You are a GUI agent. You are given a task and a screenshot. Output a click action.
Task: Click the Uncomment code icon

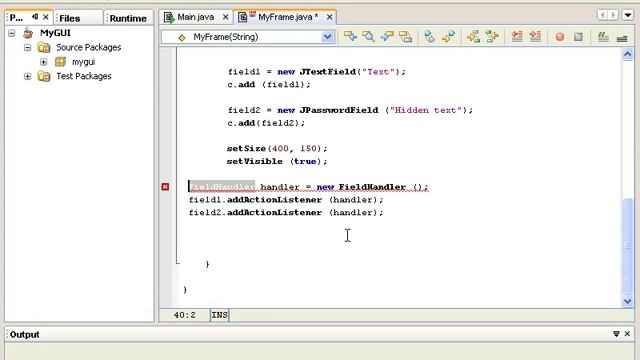point(622,38)
